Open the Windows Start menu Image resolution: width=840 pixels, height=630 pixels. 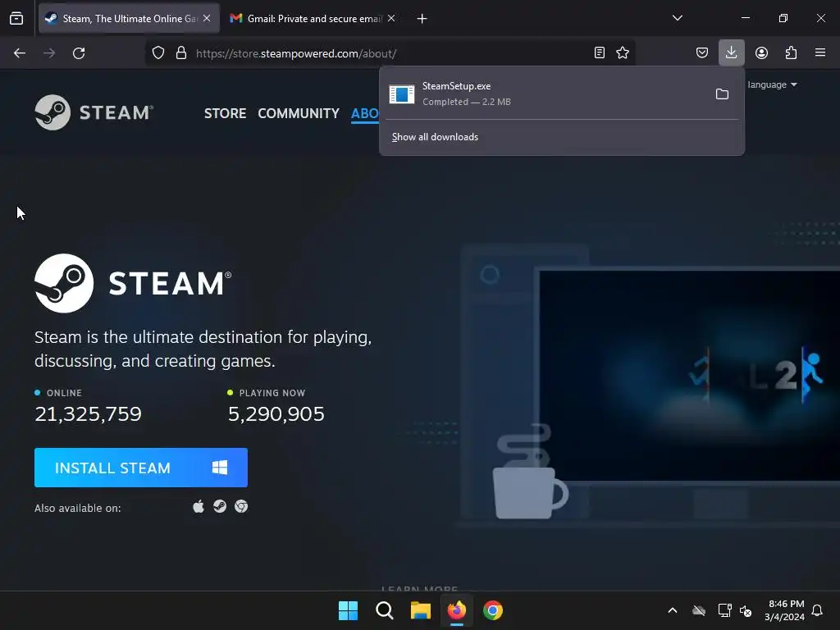point(348,610)
